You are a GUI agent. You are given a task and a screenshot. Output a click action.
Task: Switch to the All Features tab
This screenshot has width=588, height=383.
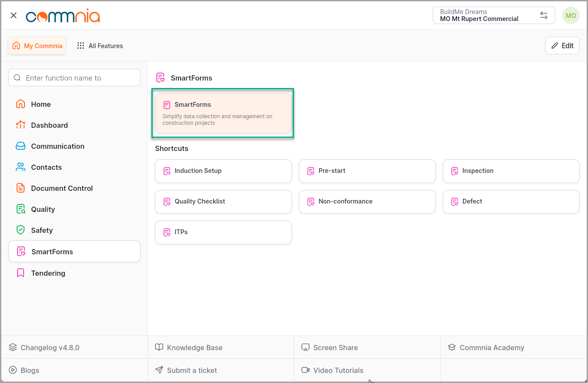point(100,46)
